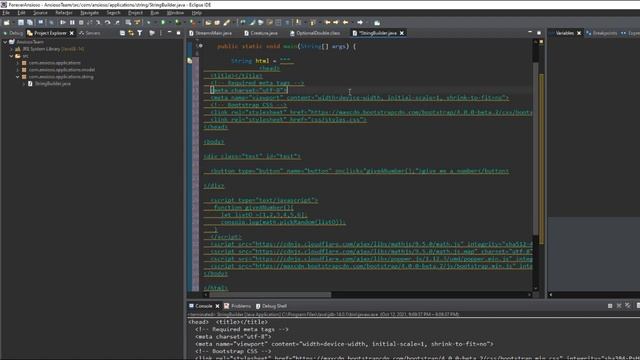Click the New file toolbar icon
Image resolution: width=640 pixels, height=360 pixels.
coord(7,22)
